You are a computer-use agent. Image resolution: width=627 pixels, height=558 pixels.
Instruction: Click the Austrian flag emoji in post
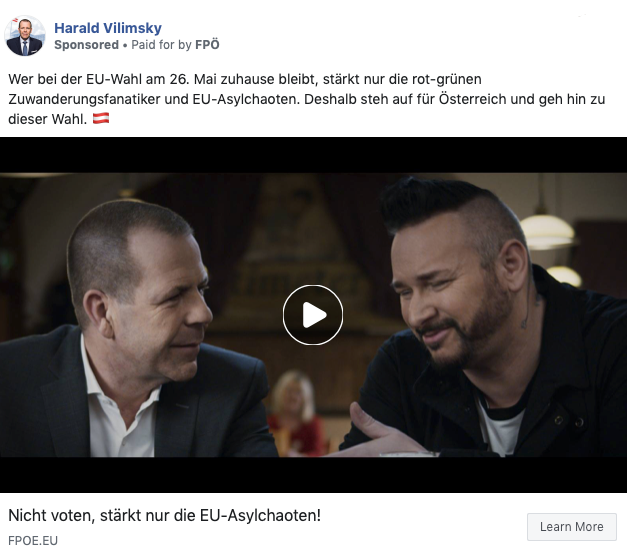click(x=101, y=118)
